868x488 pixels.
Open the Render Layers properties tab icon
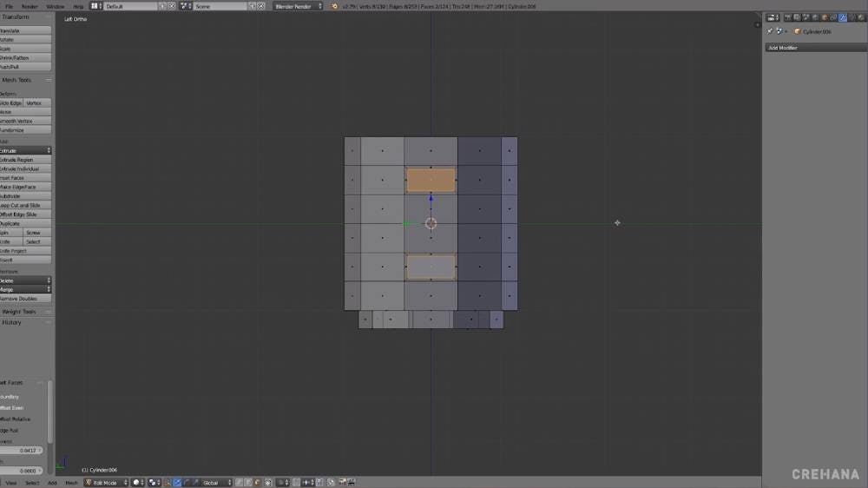click(x=797, y=17)
